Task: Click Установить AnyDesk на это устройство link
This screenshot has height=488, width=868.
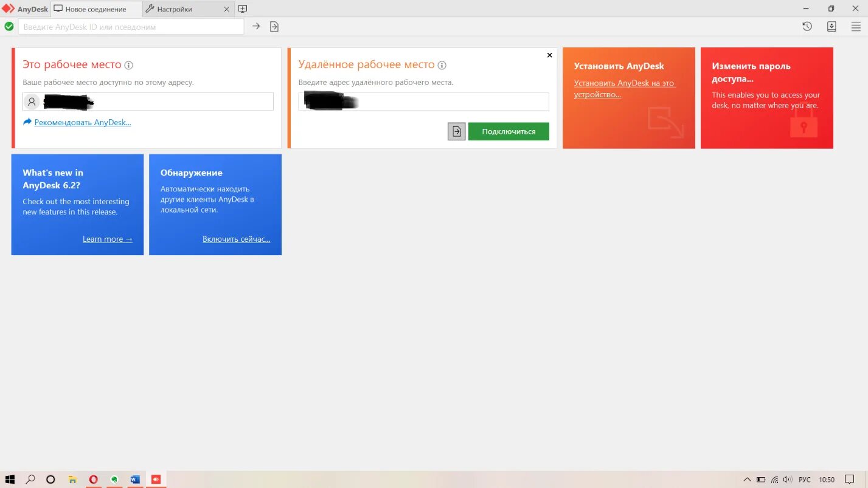Action: [625, 89]
